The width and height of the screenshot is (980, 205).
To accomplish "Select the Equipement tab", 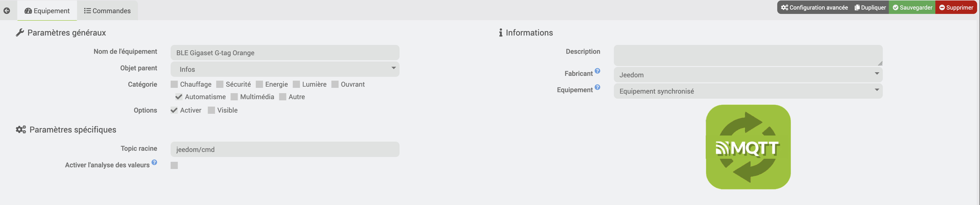I will pyautogui.click(x=47, y=11).
